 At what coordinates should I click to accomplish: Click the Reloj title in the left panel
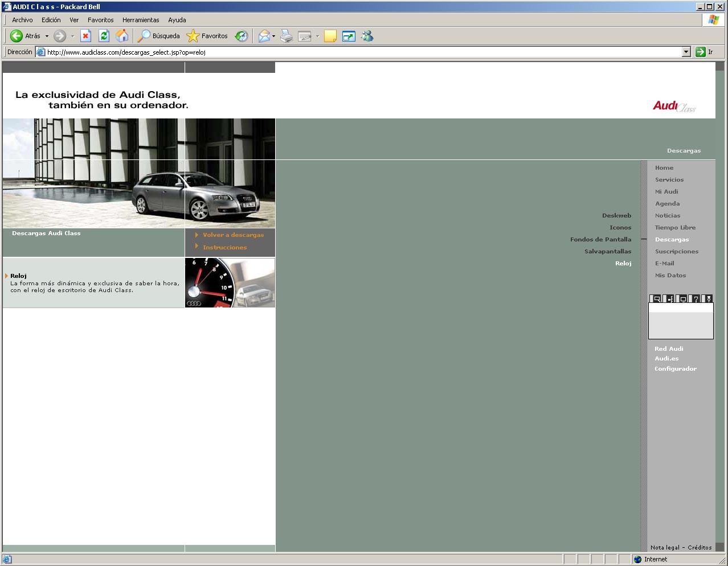click(18, 276)
